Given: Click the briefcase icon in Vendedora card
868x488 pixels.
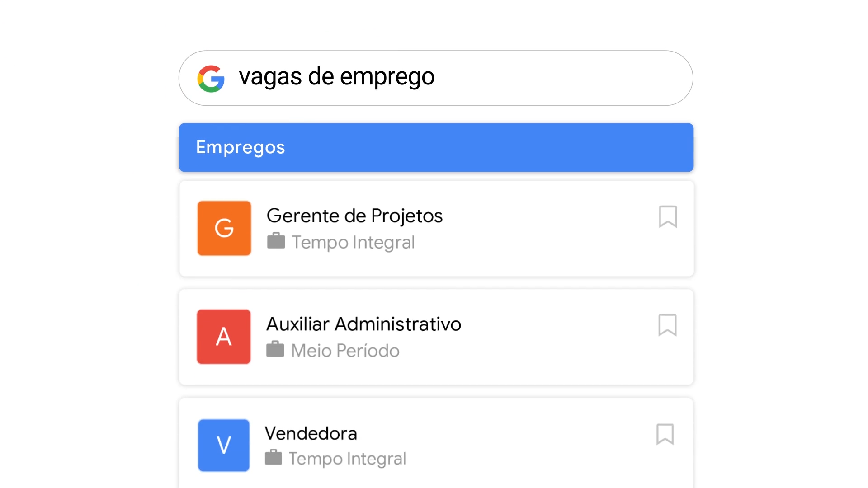Looking at the screenshot, I should point(273,457).
